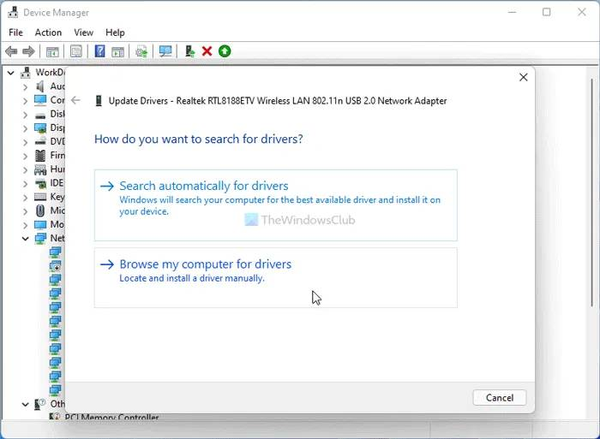The image size is (600, 439).
Task: Open the Help menu
Action: (115, 33)
